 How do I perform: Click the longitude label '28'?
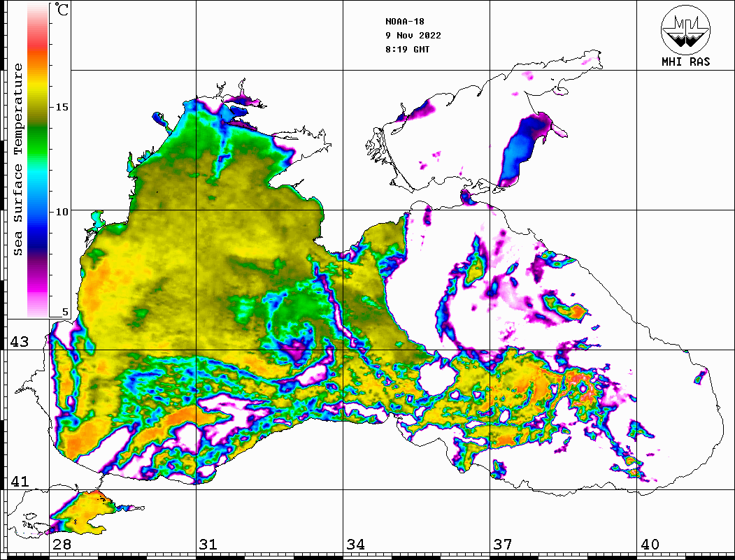62,545
